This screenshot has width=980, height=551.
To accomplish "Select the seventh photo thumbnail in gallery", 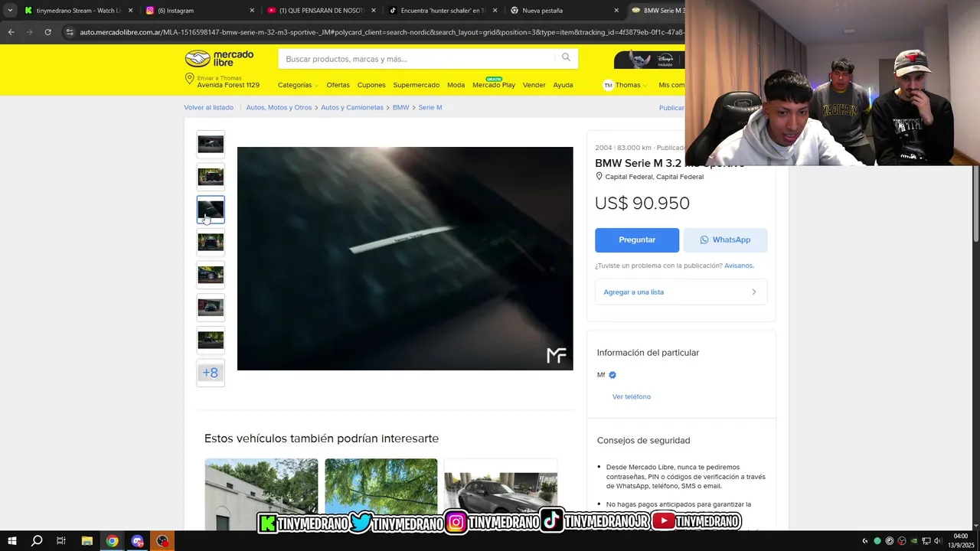I will (x=211, y=340).
